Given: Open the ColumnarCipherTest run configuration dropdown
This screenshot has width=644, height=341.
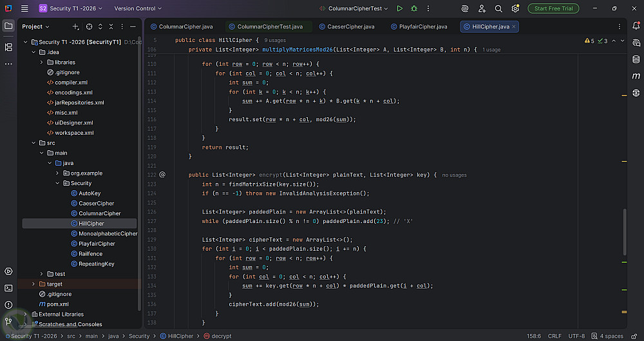Looking at the screenshot, I should click(x=355, y=8).
